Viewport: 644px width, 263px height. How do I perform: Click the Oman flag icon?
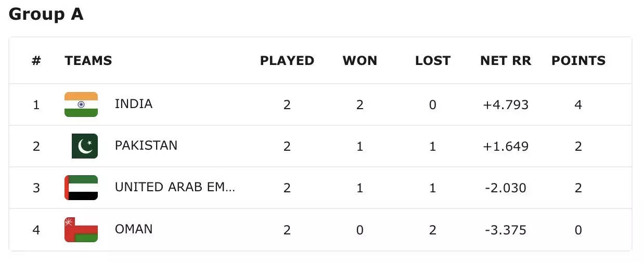coord(81,230)
